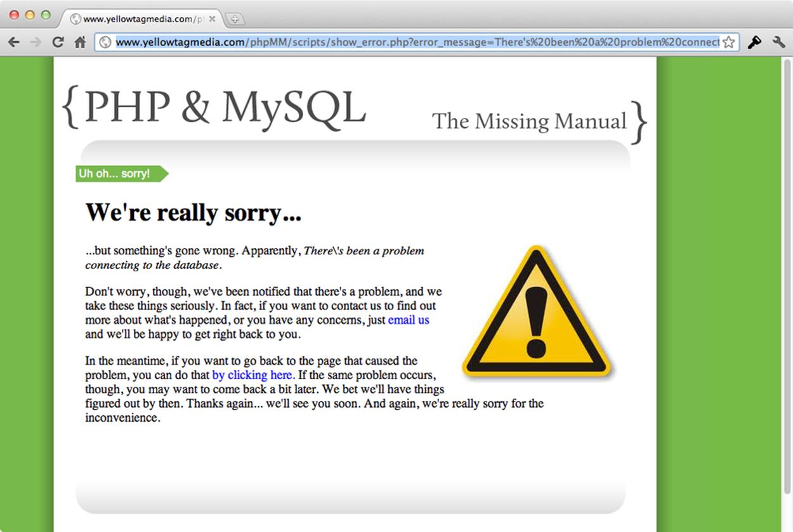Viewport: 793px width, 532px height.
Task: Follow the "email us" link
Action: 409,320
